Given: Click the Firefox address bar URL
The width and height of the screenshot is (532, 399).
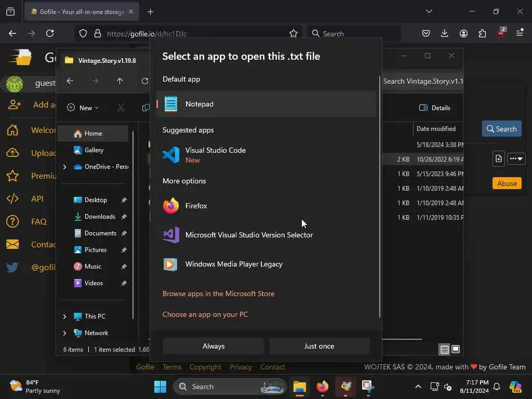Looking at the screenshot, I should tap(147, 34).
